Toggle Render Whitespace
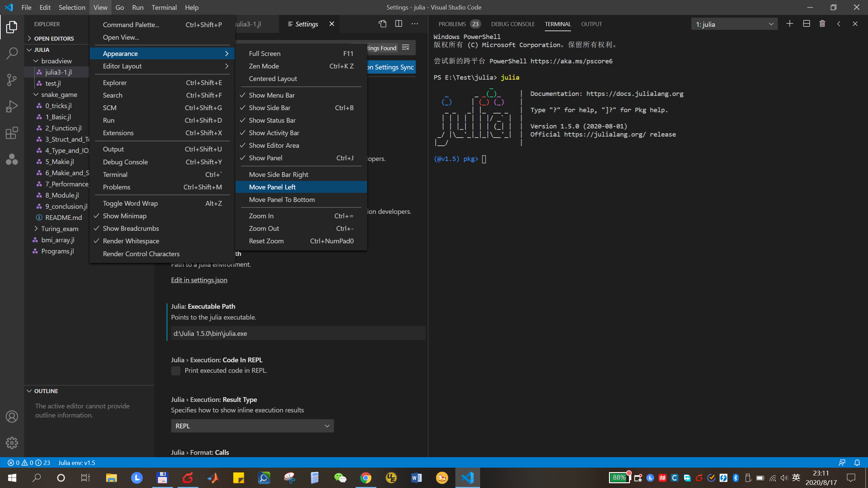This screenshot has height=488, width=868. pos(162,241)
